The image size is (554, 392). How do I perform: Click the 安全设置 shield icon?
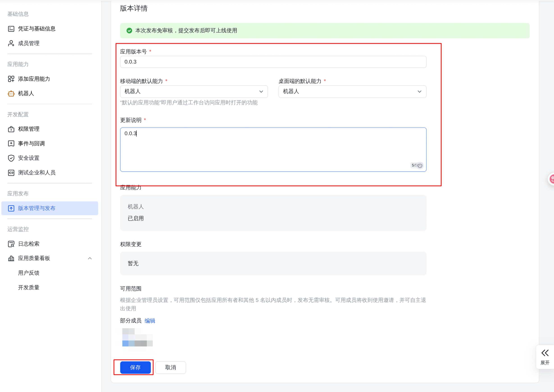pos(11,158)
